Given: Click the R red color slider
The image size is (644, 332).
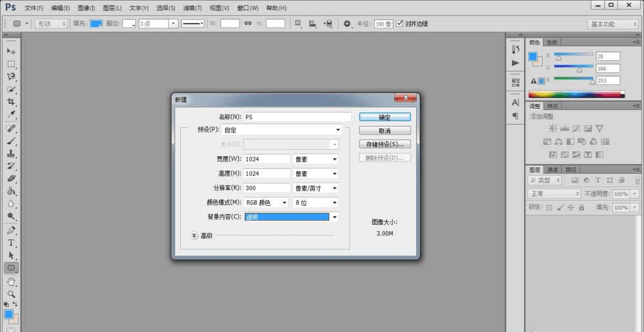Looking at the screenshot, I should (573, 54).
